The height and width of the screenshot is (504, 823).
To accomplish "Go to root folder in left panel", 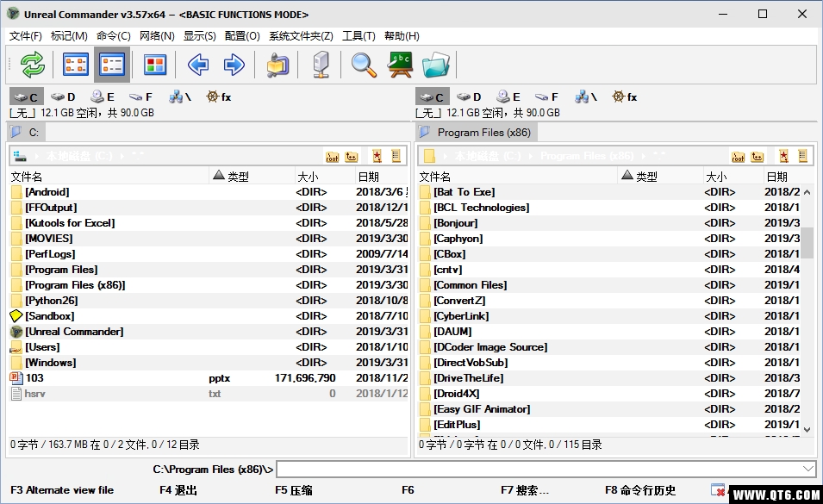I will click(333, 156).
